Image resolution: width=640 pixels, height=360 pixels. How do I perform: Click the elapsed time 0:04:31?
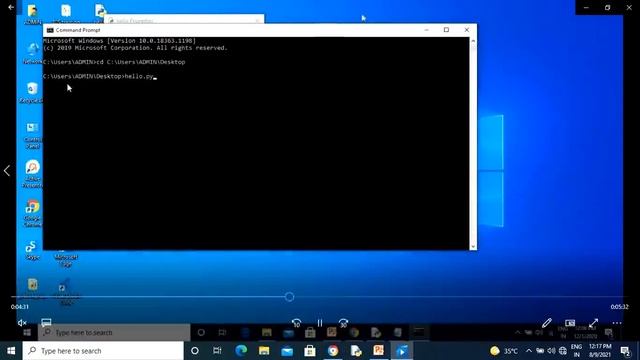(20, 307)
